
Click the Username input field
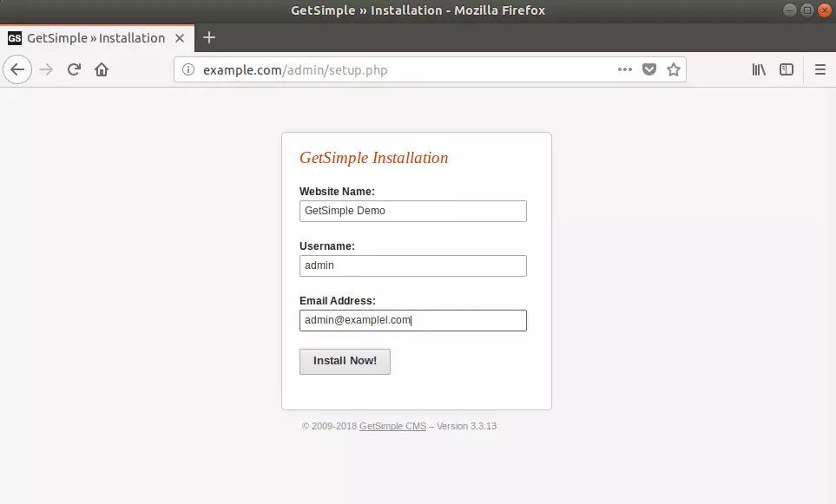tap(412, 265)
